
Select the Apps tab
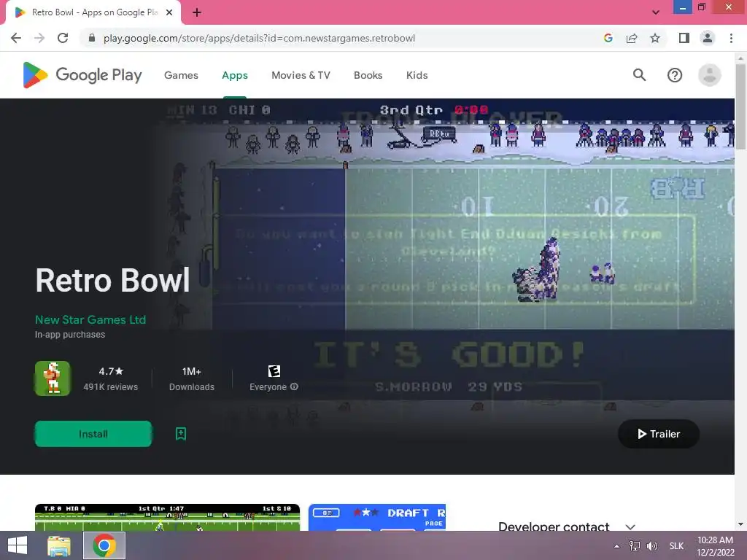click(235, 75)
